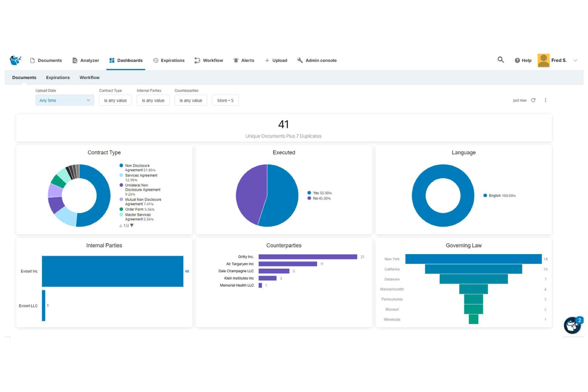Click Gritty Inc. bar in Counterparties chart
The image size is (588, 392).
[308, 257]
